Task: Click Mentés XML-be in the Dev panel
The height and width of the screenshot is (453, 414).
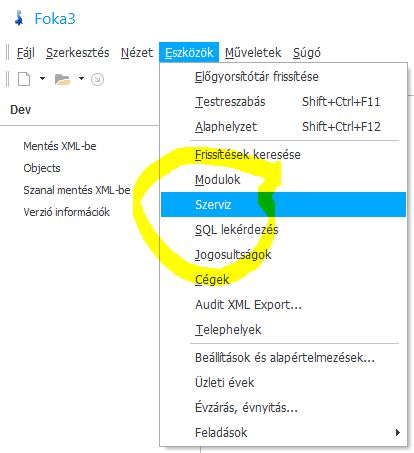Action: (x=60, y=146)
